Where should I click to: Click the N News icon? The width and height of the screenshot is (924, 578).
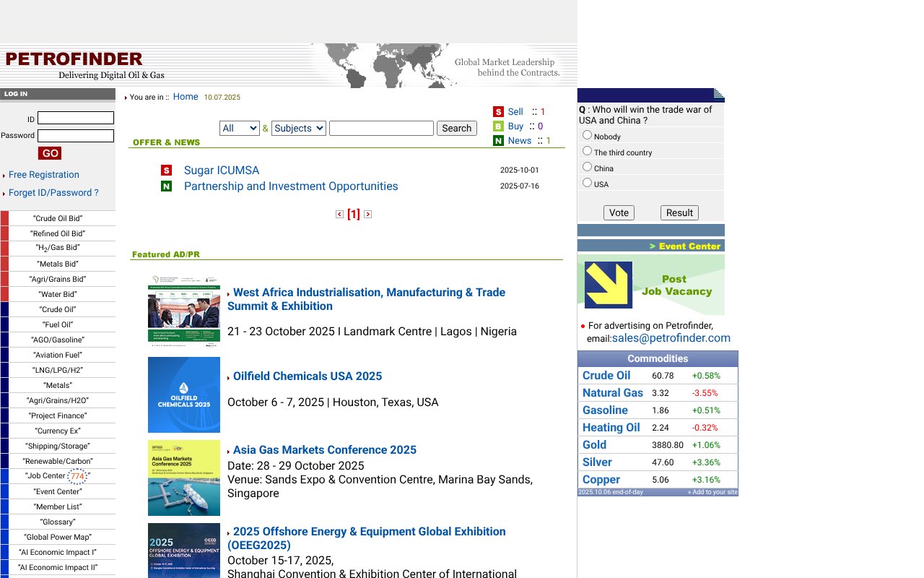click(498, 140)
